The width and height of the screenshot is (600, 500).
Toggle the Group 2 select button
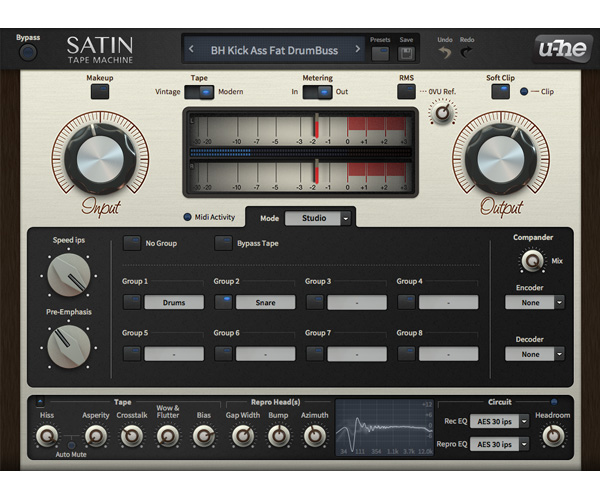[223, 302]
